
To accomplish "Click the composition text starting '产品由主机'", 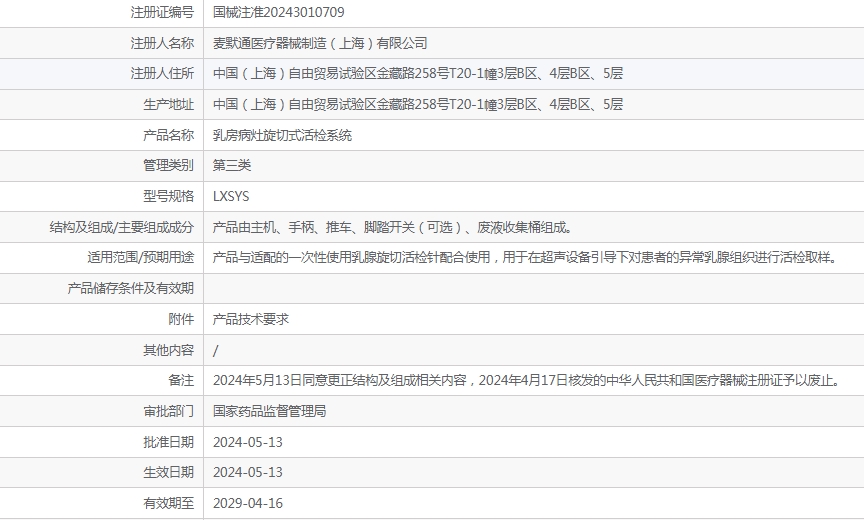I will tap(394, 227).
